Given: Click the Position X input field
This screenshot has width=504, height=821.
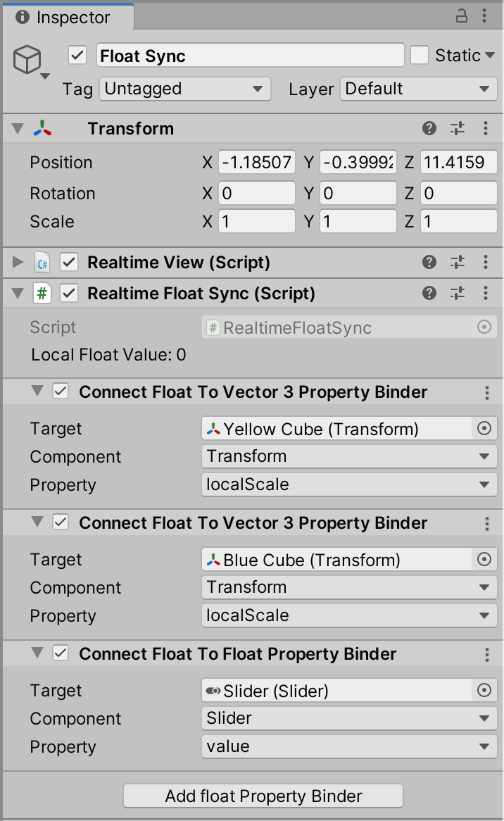Looking at the screenshot, I should [256, 163].
